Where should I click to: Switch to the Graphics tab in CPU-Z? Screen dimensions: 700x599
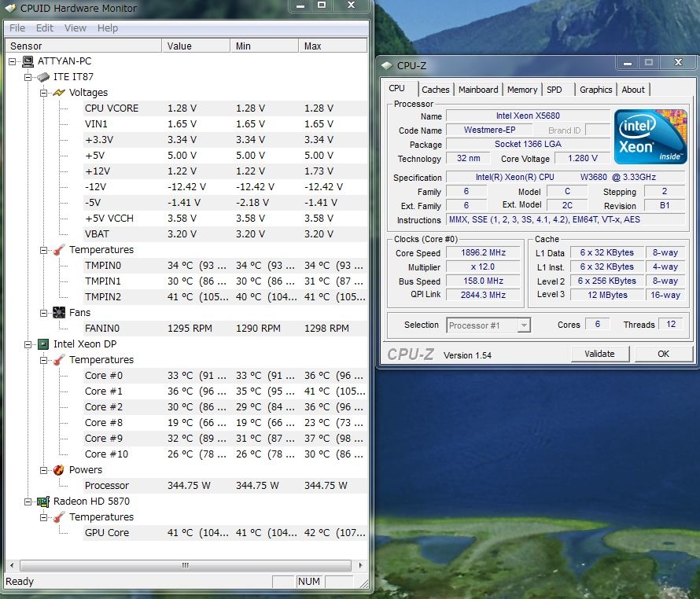(x=595, y=90)
